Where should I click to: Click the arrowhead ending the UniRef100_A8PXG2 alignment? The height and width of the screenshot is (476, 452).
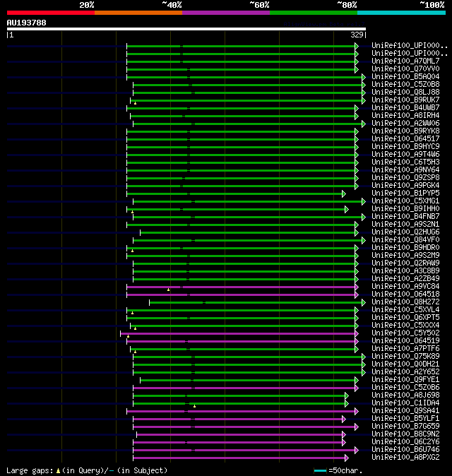click(x=347, y=458)
